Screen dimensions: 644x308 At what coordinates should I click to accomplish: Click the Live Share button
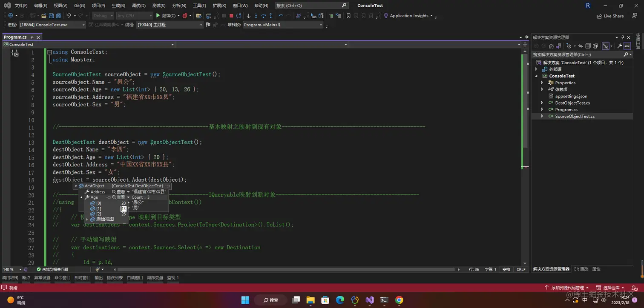click(610, 16)
